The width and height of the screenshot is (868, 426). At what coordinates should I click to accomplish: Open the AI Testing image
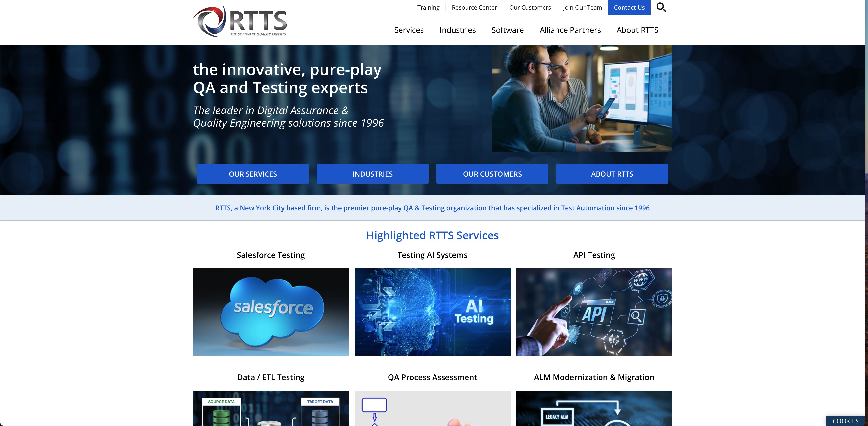pos(432,312)
